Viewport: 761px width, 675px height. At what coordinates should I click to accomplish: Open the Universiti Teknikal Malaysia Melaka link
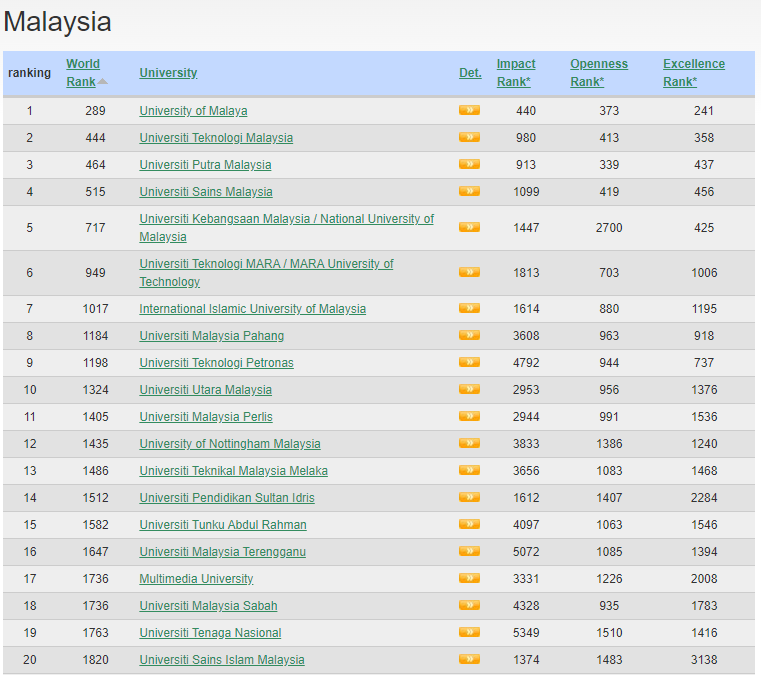point(233,471)
